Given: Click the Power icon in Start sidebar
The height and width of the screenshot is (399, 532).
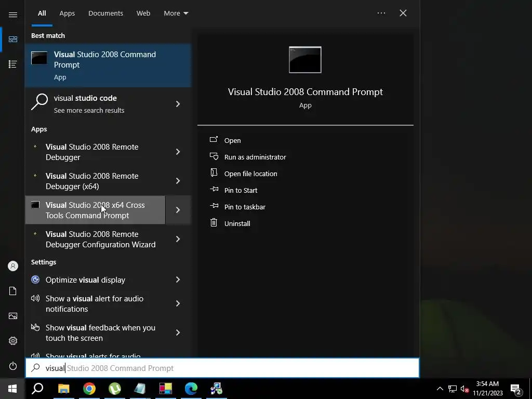Looking at the screenshot, I should tap(13, 366).
